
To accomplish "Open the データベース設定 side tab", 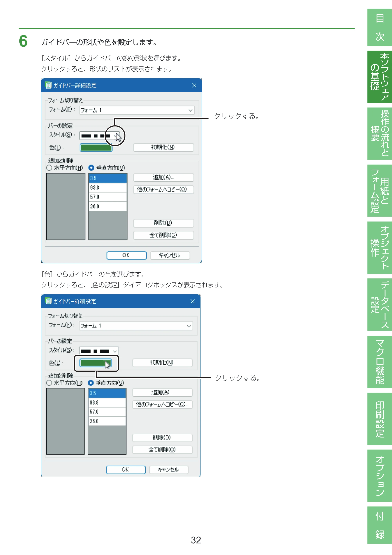I will tap(379, 305).
